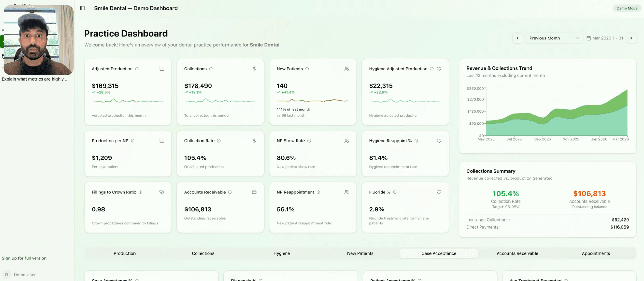Image resolution: width=644 pixels, height=281 pixels.
Task: Click heart icon on Hygiene Adjusted Production card
Action: [439, 69]
